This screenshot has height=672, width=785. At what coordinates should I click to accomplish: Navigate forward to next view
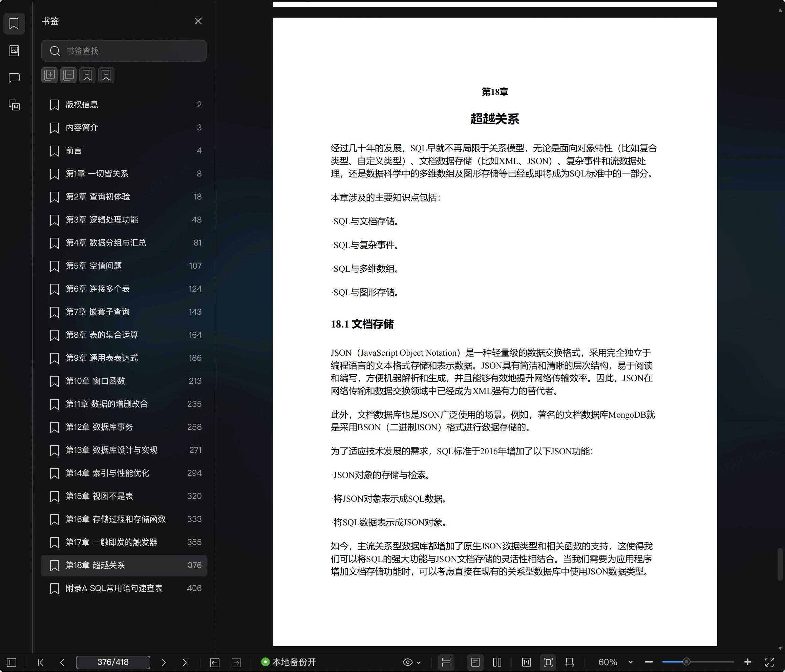236,663
